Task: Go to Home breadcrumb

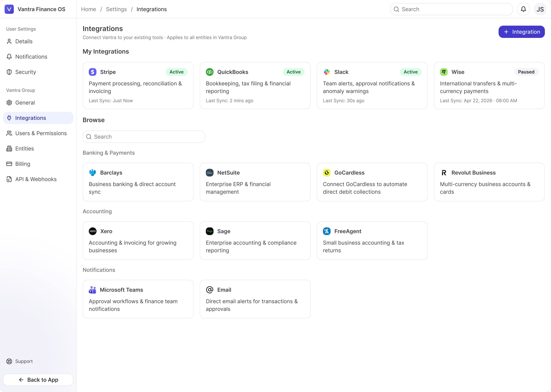Action: [x=89, y=9]
